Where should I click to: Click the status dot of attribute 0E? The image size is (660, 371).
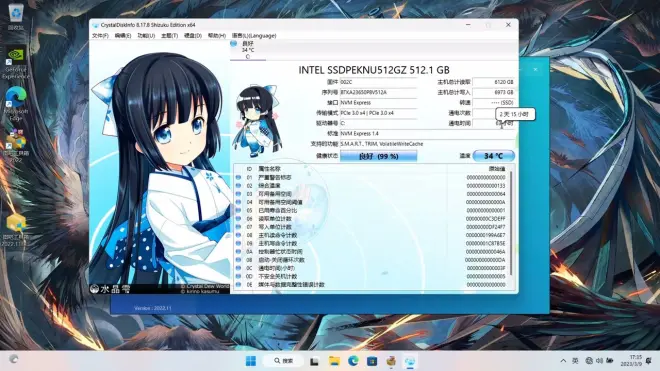238,285
